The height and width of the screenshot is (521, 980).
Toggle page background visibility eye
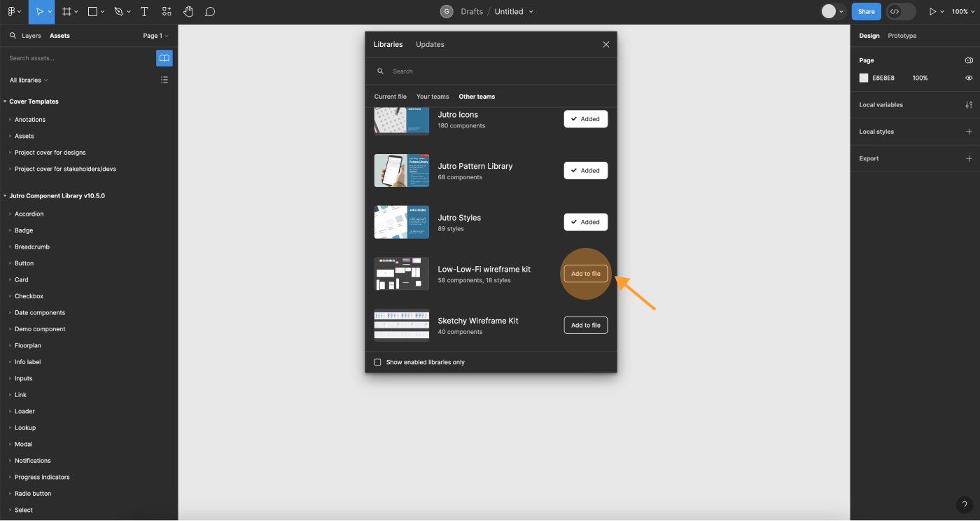969,78
